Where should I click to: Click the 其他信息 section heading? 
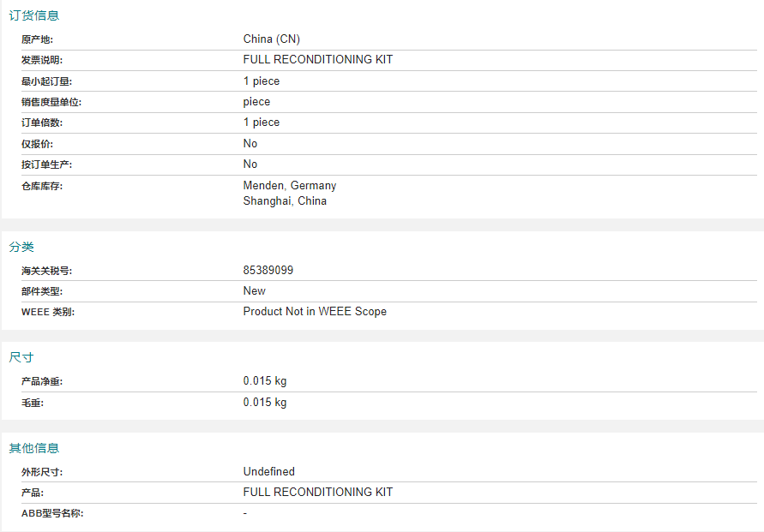tap(34, 448)
